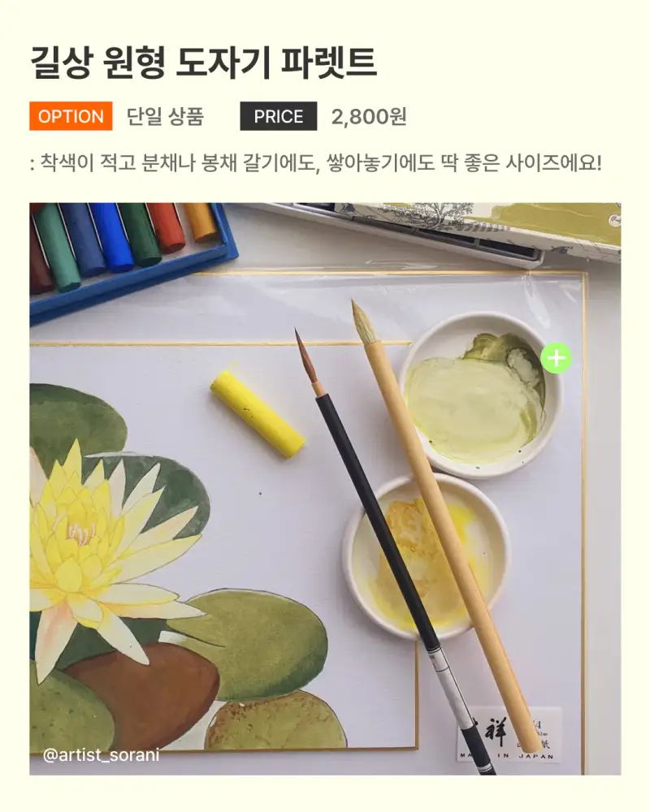Open the @artist_sorani credit link
Image resolution: width=650 pixels, height=812 pixels.
101,755
